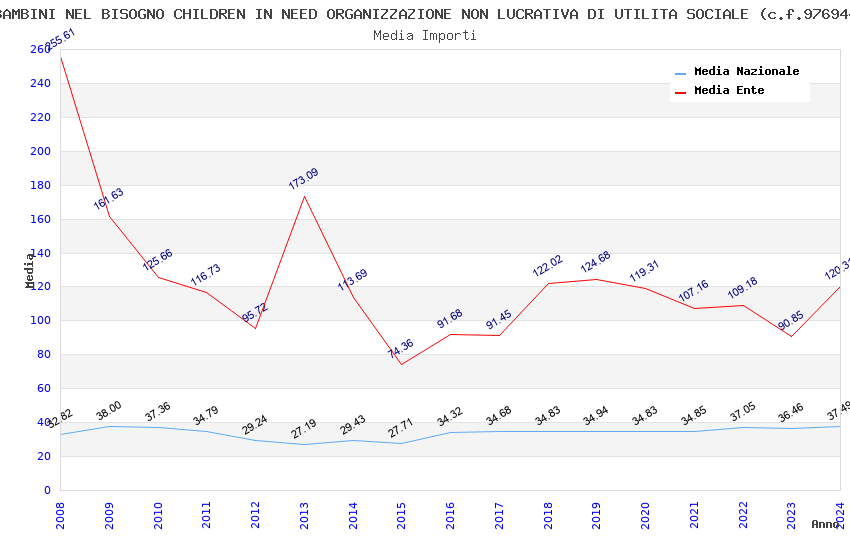Click the 60 y-axis tick label
Image resolution: width=850 pixels, height=550 pixels.
pyautogui.click(x=44, y=388)
